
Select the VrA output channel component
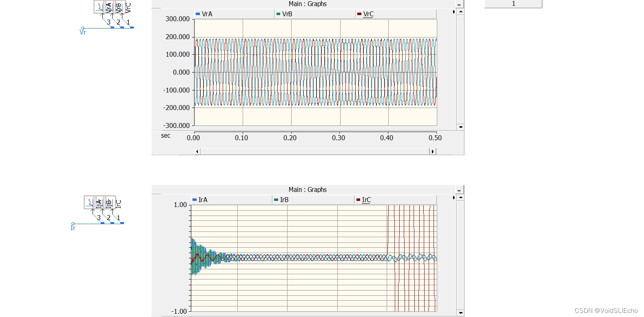point(100,7)
